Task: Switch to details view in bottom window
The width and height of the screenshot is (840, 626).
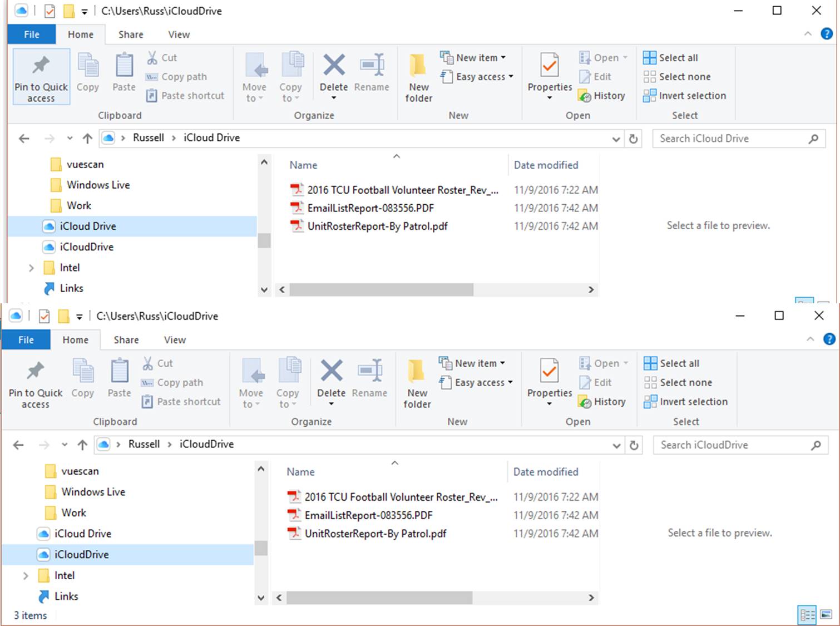Action: point(807,615)
